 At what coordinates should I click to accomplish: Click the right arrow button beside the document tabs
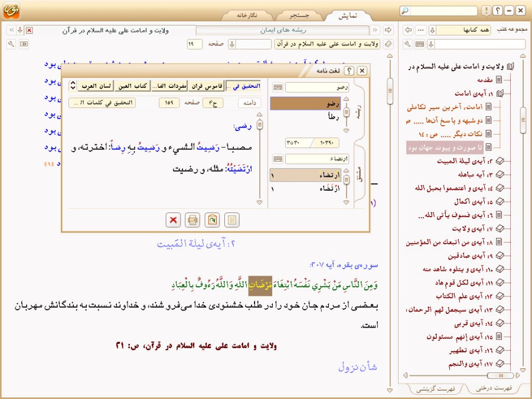(x=388, y=30)
